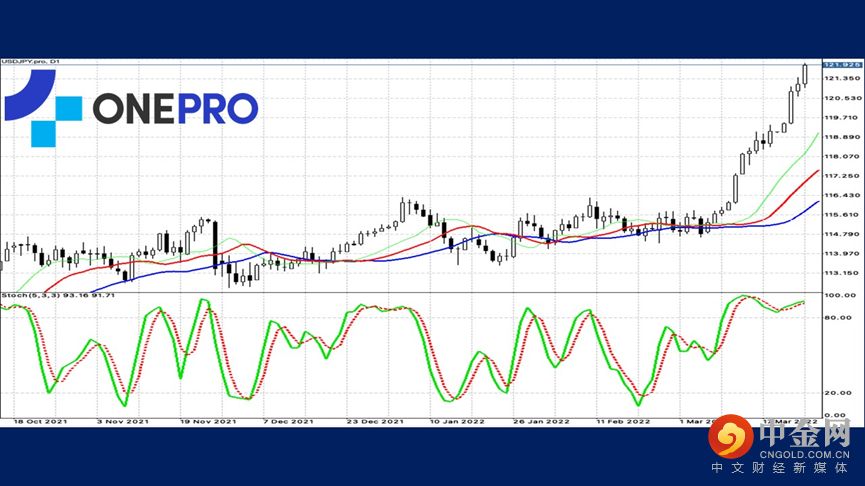The image size is (865, 486).
Task: Select the 120.530 price axis label
Action: [842, 98]
